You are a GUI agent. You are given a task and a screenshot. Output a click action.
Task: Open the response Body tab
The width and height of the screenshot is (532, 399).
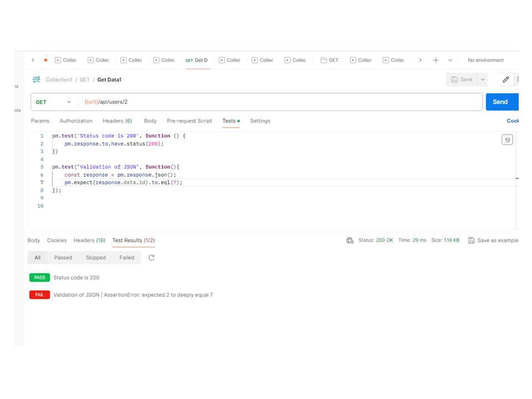pyautogui.click(x=34, y=240)
